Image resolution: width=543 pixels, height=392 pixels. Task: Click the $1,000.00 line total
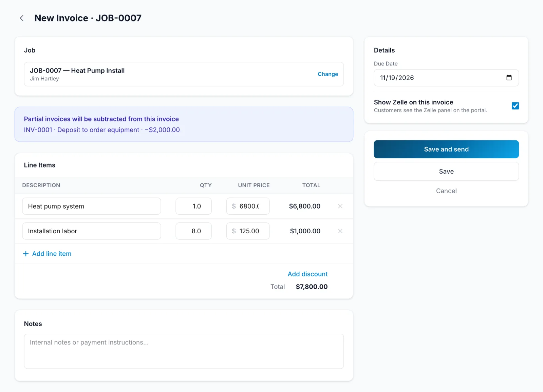(x=305, y=231)
